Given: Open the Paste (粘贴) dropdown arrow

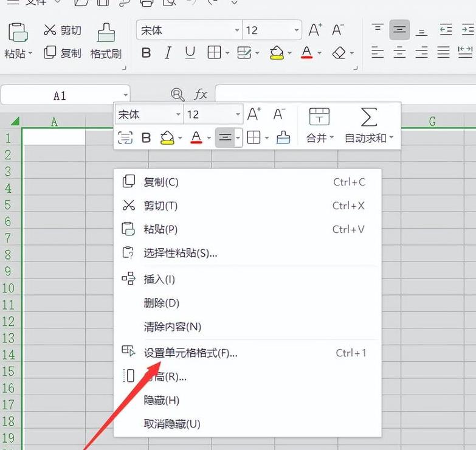Looking at the screenshot, I should point(30,54).
